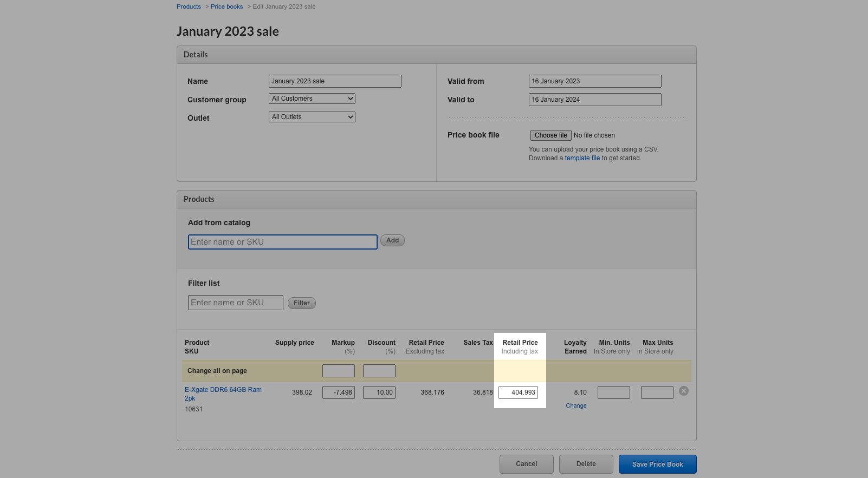Image resolution: width=868 pixels, height=478 pixels.
Task: Open the Customer group dropdown
Action: 312,99
